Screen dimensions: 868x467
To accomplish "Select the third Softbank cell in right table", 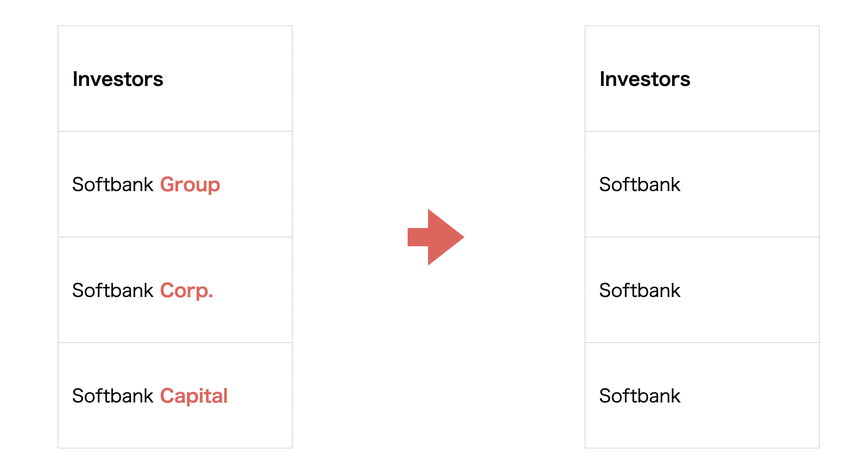I will click(702, 396).
